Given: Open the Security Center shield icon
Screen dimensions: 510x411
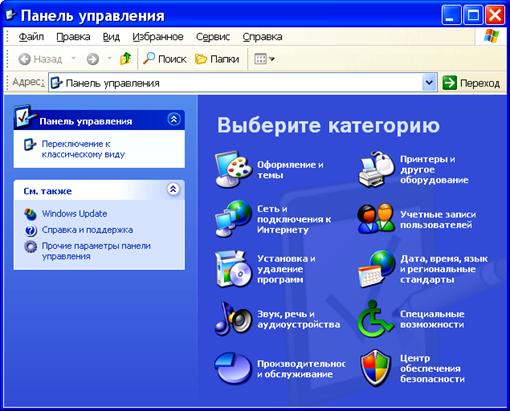Looking at the screenshot, I should point(376,368).
